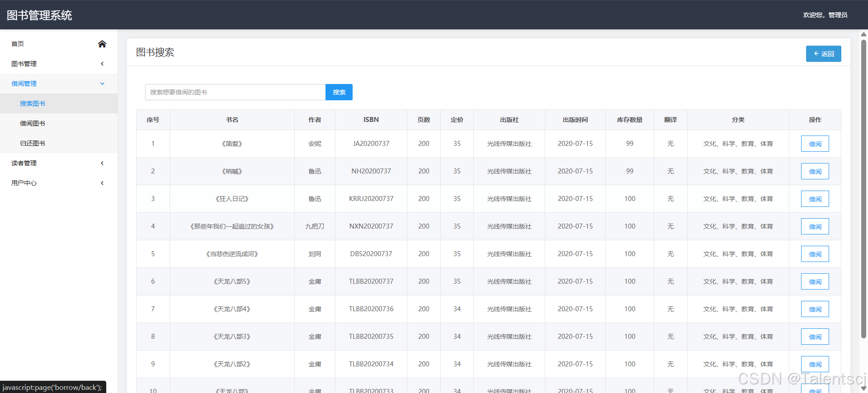Click the blue 搜索 button
The width and height of the screenshot is (868, 393).
[x=339, y=92]
